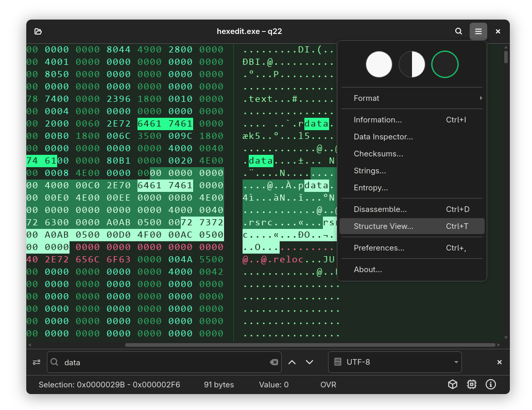
Task: Select the light color scheme circle
Action: tap(379, 64)
